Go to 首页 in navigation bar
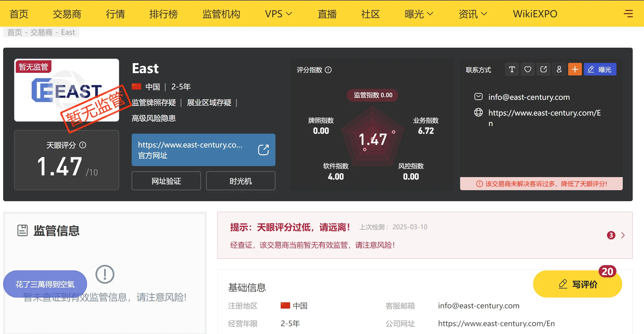 pos(19,14)
